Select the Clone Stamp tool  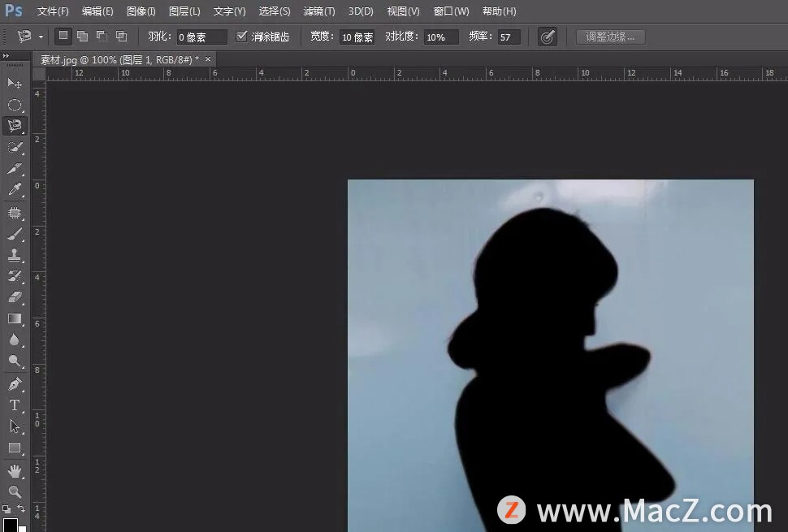pyautogui.click(x=15, y=255)
